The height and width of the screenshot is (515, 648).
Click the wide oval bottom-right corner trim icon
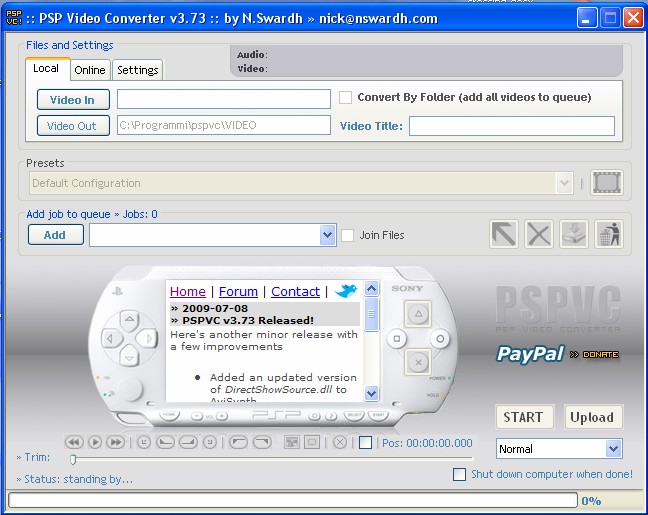[x=188, y=442]
